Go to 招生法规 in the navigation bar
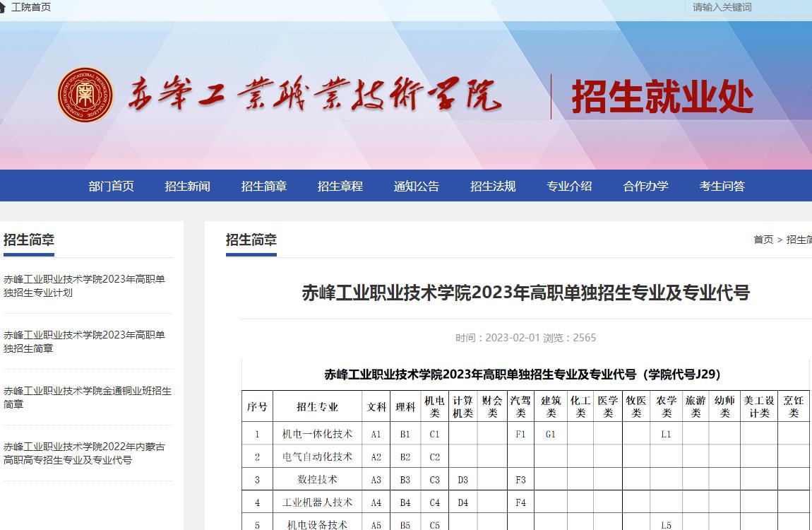812x530 pixels. pos(493,186)
